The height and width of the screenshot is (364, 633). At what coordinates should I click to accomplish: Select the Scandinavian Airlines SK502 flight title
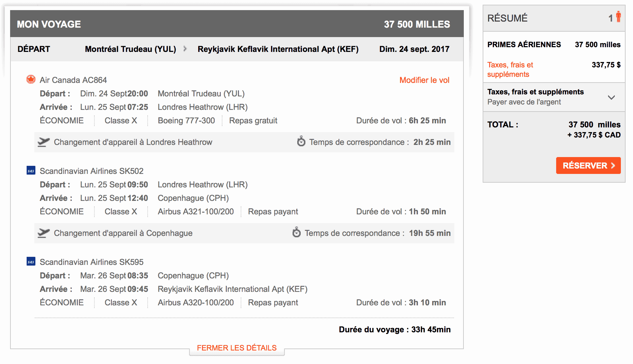tap(91, 171)
